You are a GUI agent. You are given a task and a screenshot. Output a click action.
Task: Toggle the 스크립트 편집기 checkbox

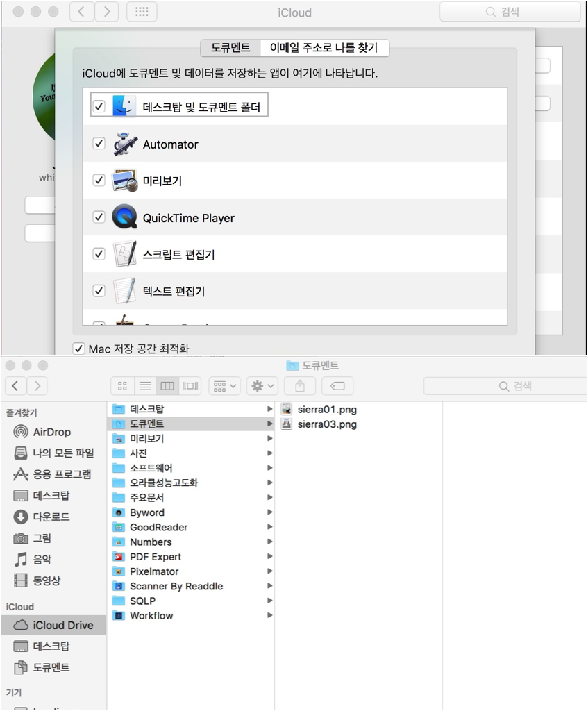click(99, 254)
